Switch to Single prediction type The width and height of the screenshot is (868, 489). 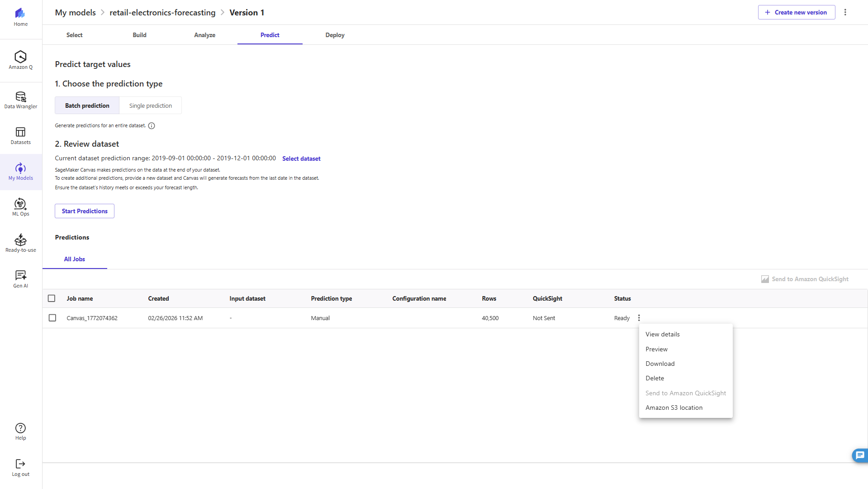[x=150, y=105]
